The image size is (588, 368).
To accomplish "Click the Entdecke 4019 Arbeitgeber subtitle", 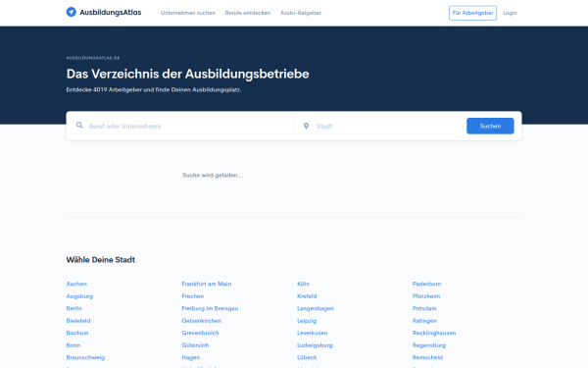I will pyautogui.click(x=154, y=90).
